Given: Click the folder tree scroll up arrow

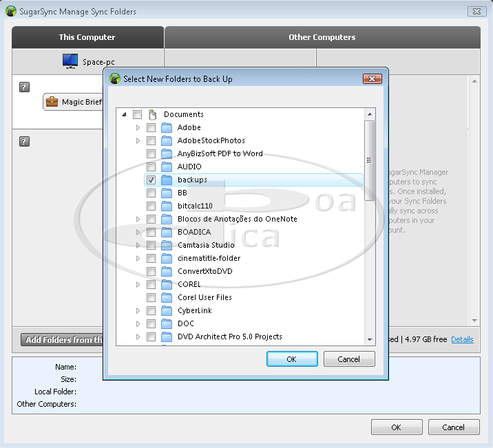Looking at the screenshot, I should 370,114.
